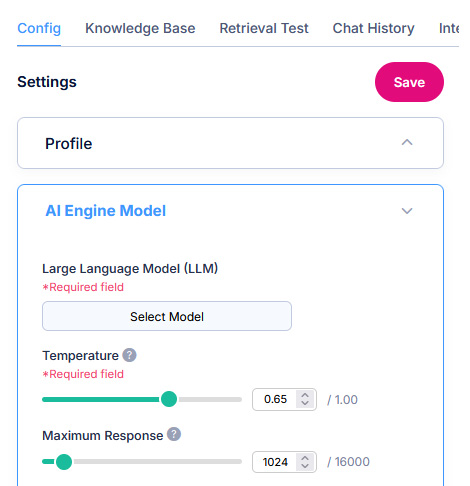Open the Select Model dropdown

(167, 316)
